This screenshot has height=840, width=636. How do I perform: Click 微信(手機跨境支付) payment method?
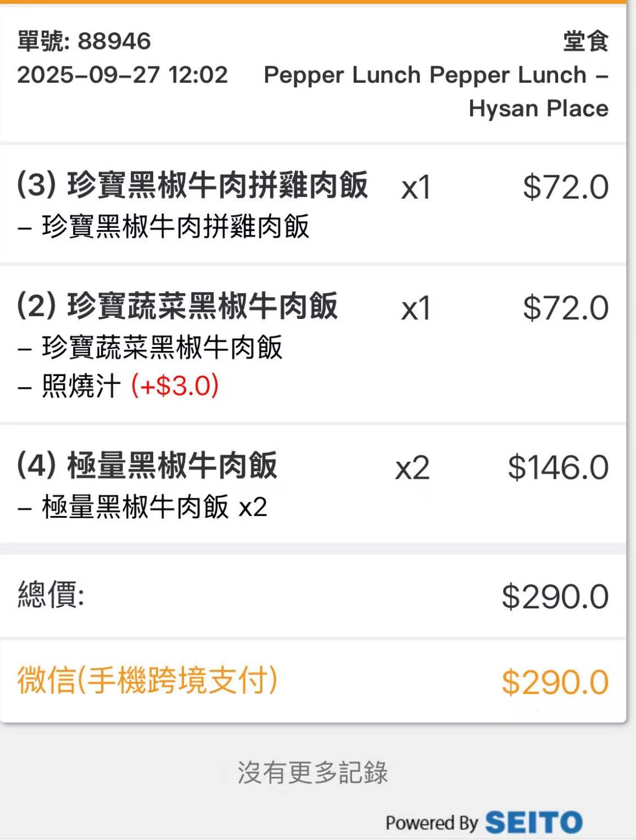click(147, 680)
